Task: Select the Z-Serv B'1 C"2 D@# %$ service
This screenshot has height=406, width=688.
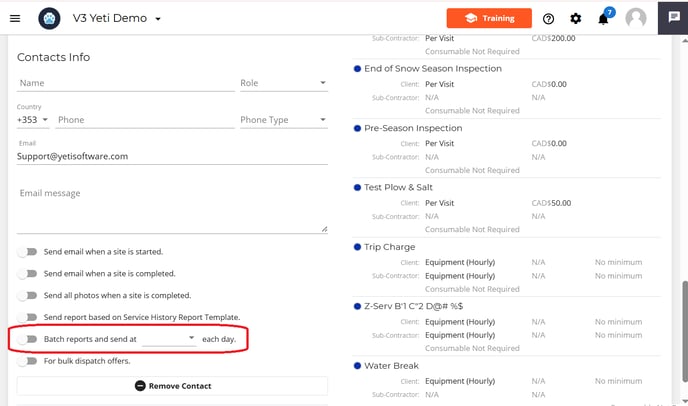Action: pyautogui.click(x=413, y=306)
